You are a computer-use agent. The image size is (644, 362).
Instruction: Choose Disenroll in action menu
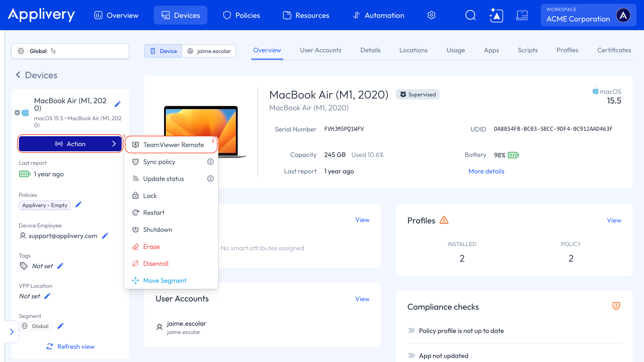pyautogui.click(x=171, y=264)
